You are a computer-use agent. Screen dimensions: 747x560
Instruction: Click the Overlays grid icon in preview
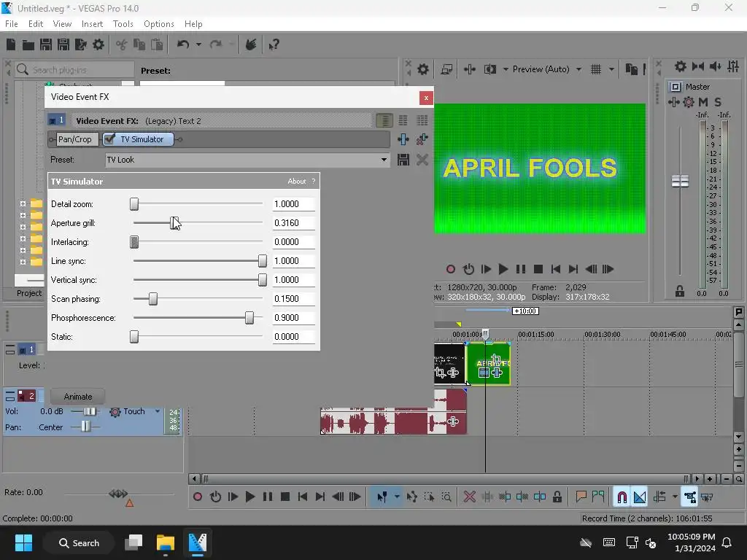596,69
